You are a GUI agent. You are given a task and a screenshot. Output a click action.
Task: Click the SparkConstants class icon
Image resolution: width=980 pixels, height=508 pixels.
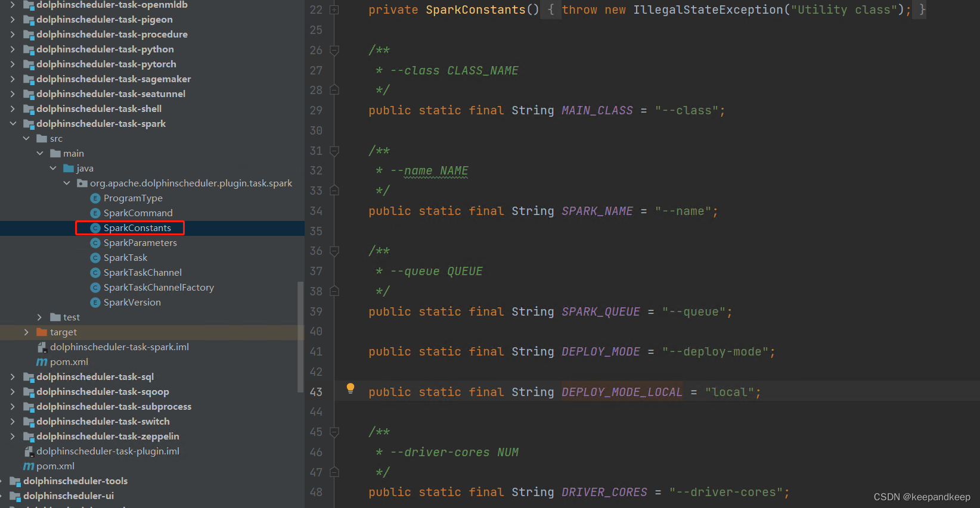pyautogui.click(x=95, y=228)
